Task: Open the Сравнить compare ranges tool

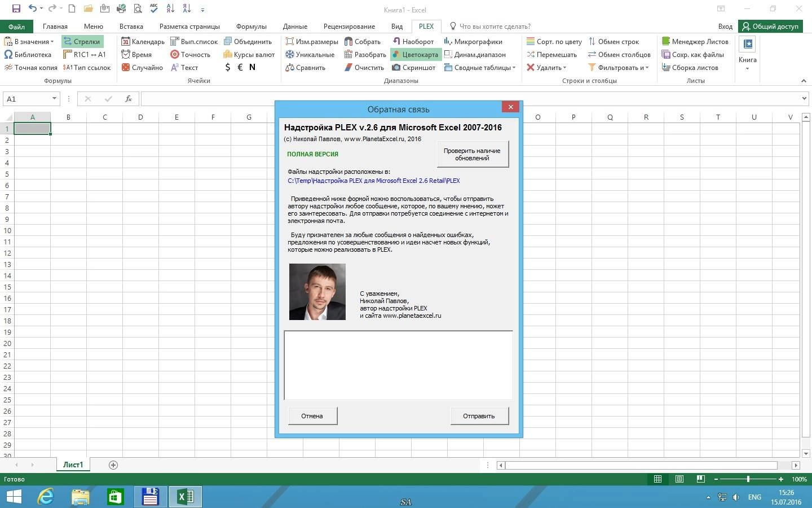Action: click(x=305, y=68)
